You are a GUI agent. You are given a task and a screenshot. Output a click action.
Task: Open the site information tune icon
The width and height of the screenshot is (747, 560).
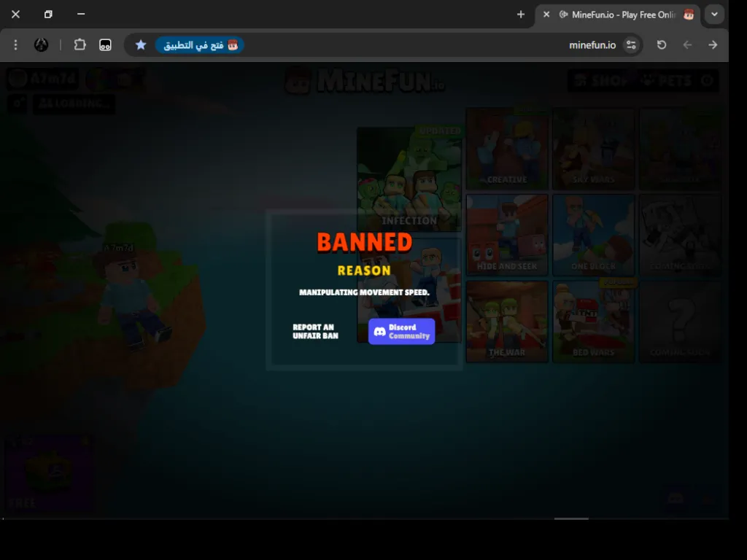(631, 44)
